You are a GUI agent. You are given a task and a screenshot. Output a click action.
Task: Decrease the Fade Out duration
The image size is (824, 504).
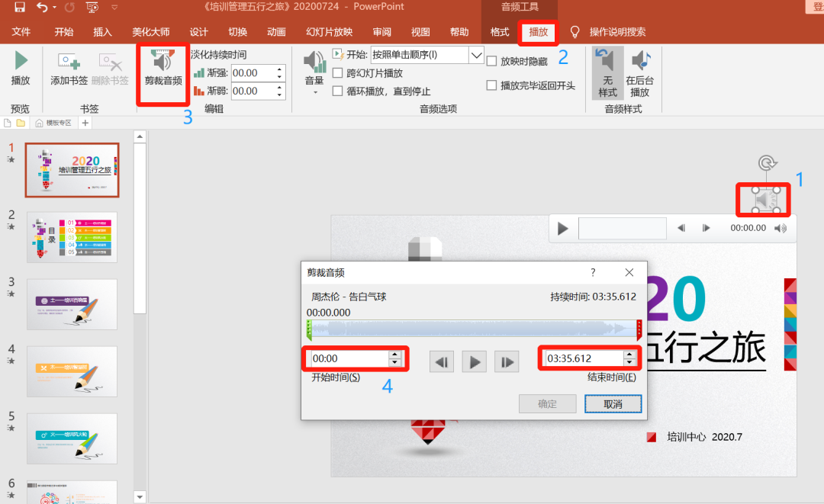click(279, 95)
